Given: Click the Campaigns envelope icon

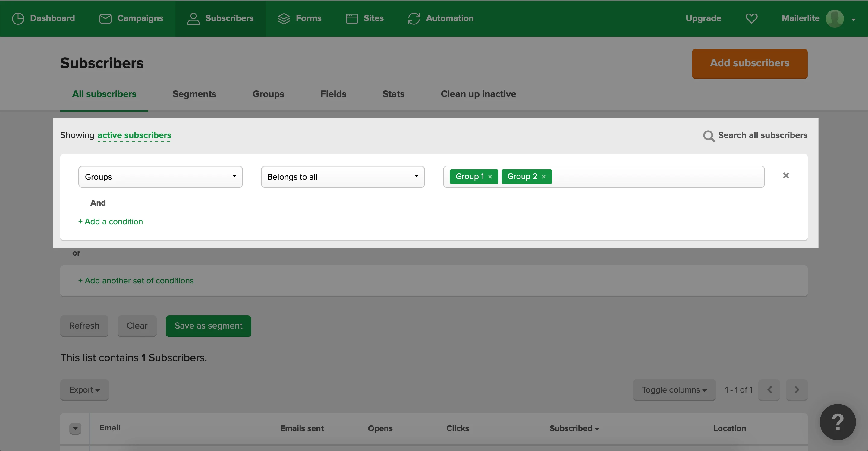Looking at the screenshot, I should point(105,18).
